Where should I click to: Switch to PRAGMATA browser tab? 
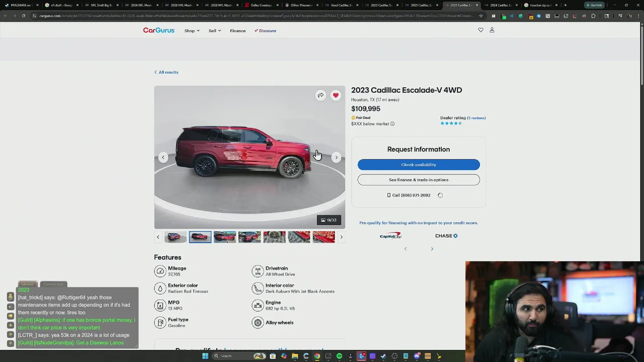click(x=21, y=5)
